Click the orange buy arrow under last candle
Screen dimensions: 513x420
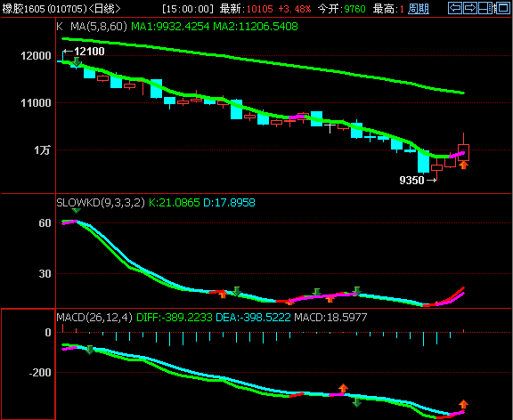(463, 165)
